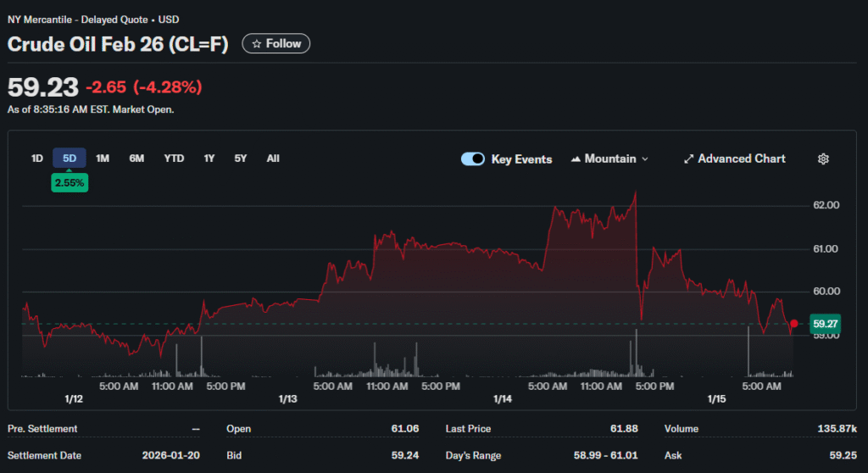Click the 2.55% green performance badge
Image resolution: width=868 pixels, height=473 pixels.
pyautogui.click(x=69, y=182)
